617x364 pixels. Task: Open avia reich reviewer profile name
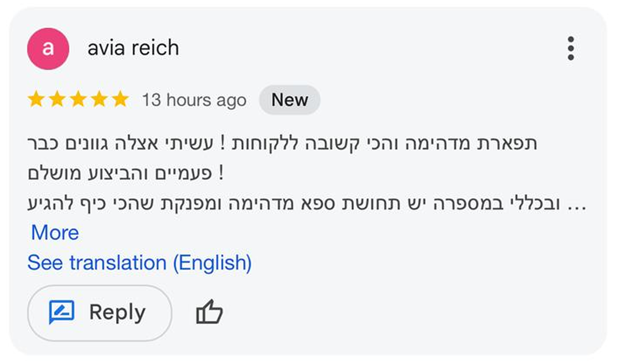[133, 48]
